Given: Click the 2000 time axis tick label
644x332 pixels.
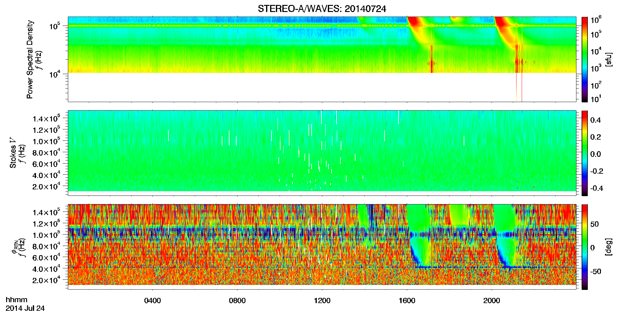Looking at the screenshot, I should click(492, 301).
